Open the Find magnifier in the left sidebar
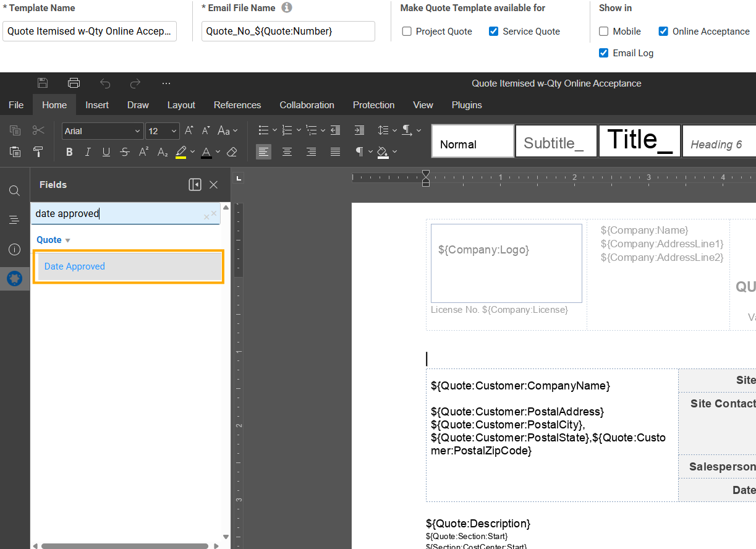Viewport: 756px width, 549px height. [14, 190]
